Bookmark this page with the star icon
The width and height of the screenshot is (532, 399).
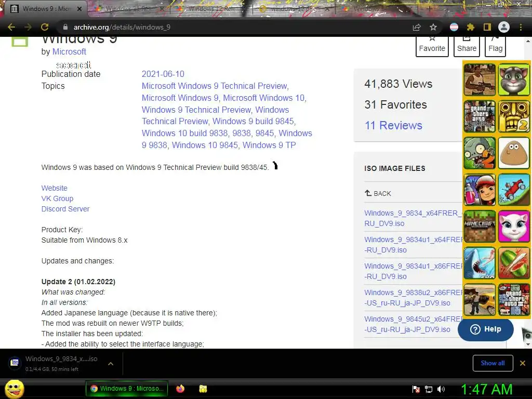tap(433, 27)
